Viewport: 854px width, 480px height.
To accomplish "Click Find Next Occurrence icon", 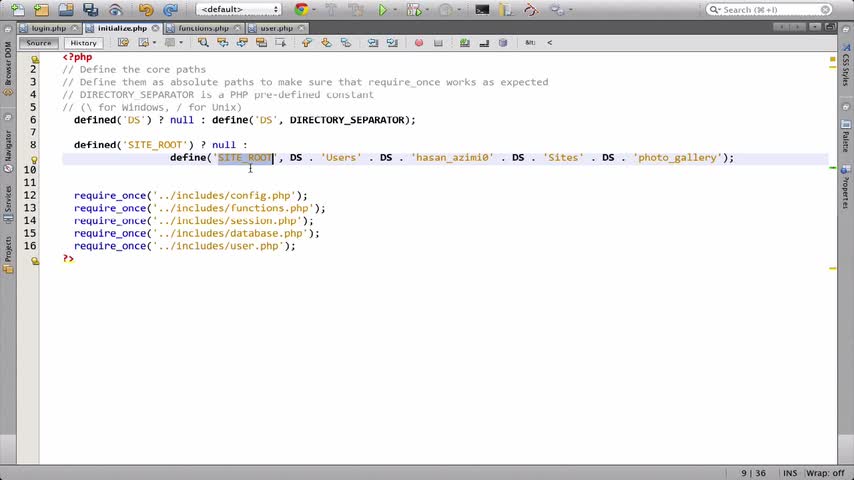I will (x=242, y=42).
